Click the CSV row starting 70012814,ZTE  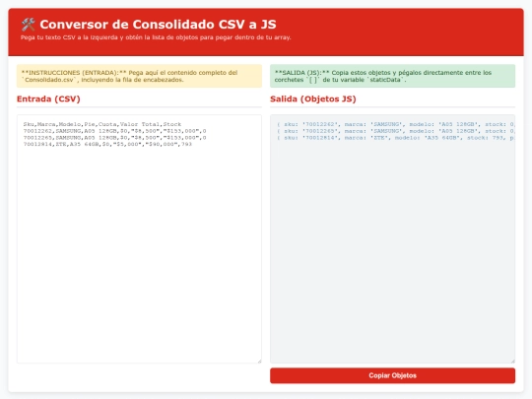(107, 144)
